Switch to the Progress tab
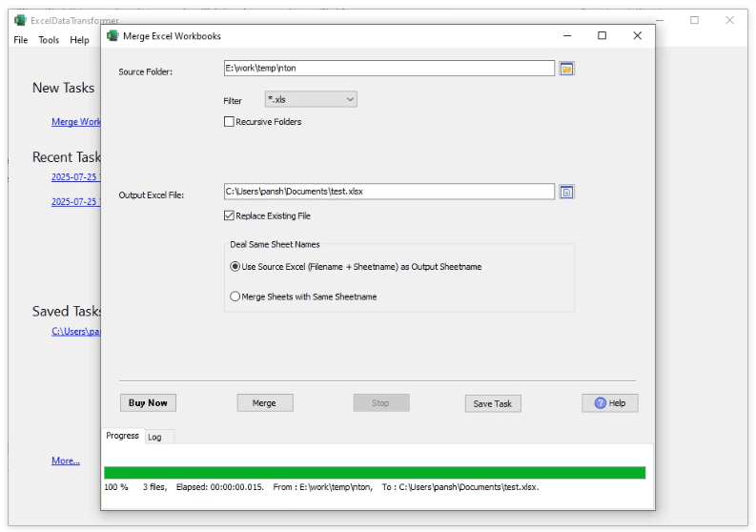 122,436
